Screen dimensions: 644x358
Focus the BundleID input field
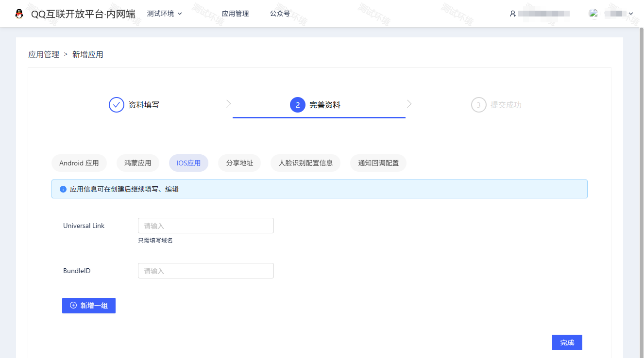pyautogui.click(x=206, y=271)
